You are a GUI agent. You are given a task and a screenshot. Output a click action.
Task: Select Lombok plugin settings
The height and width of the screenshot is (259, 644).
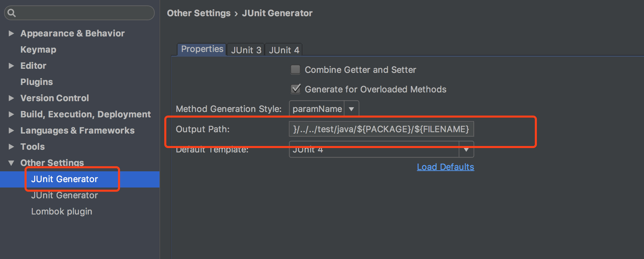coord(61,211)
